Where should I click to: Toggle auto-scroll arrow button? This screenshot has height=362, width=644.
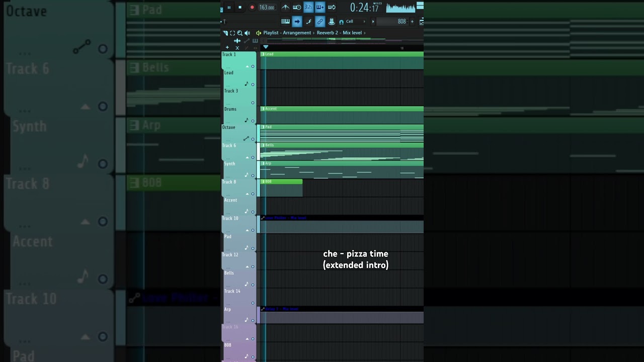click(297, 21)
